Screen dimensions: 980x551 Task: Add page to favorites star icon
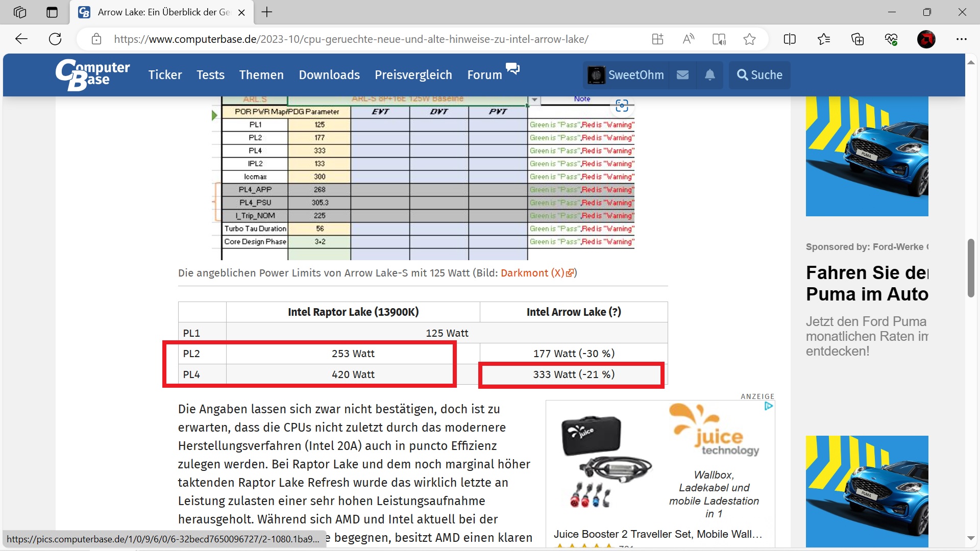(x=749, y=39)
